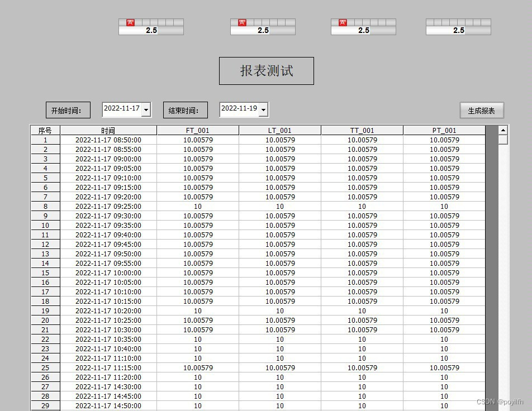
Task: Select the LT_001 column header
Action: (280, 130)
